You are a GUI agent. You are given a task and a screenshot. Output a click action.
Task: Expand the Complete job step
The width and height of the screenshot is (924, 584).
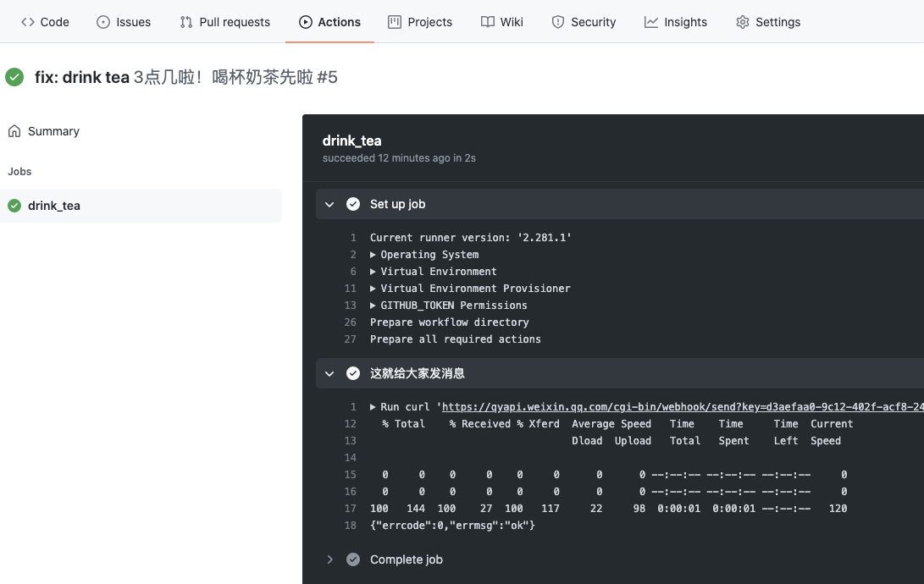(x=329, y=559)
